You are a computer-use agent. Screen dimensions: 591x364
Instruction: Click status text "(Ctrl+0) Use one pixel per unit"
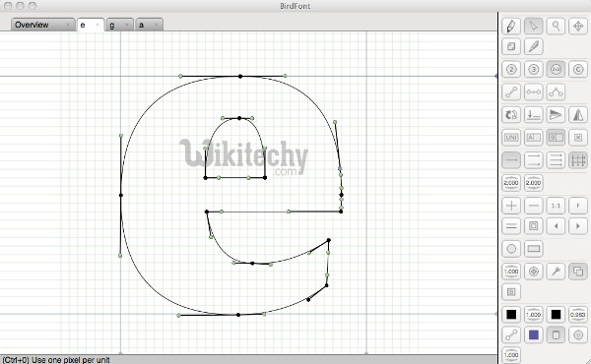point(56,360)
